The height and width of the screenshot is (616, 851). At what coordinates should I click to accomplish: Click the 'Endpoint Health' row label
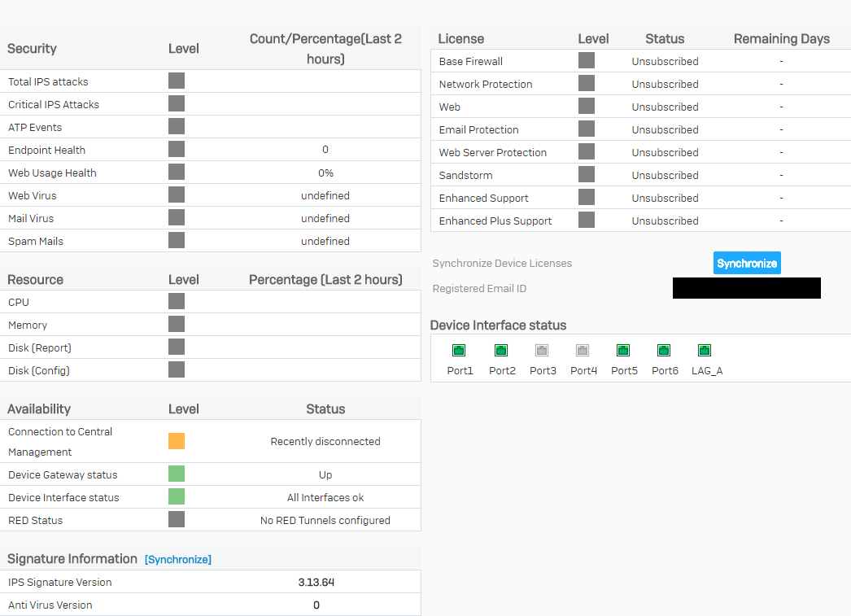(46, 151)
